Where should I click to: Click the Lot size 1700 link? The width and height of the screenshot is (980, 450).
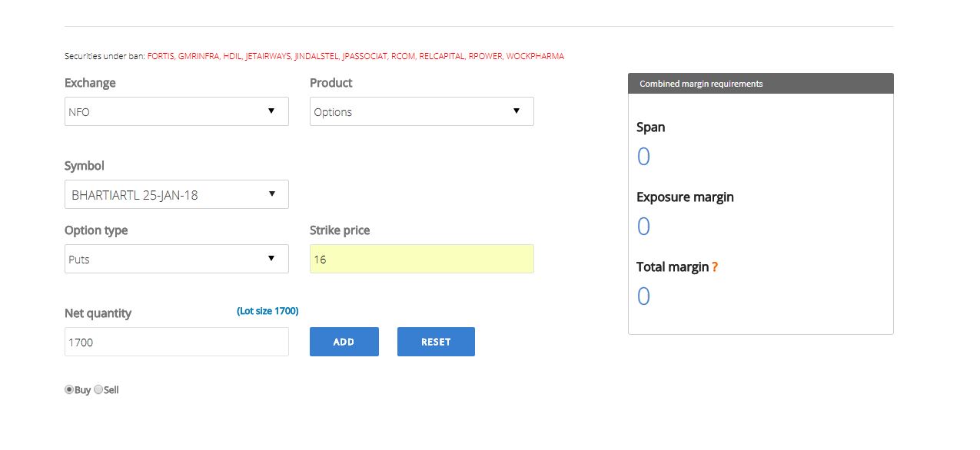pos(267,311)
